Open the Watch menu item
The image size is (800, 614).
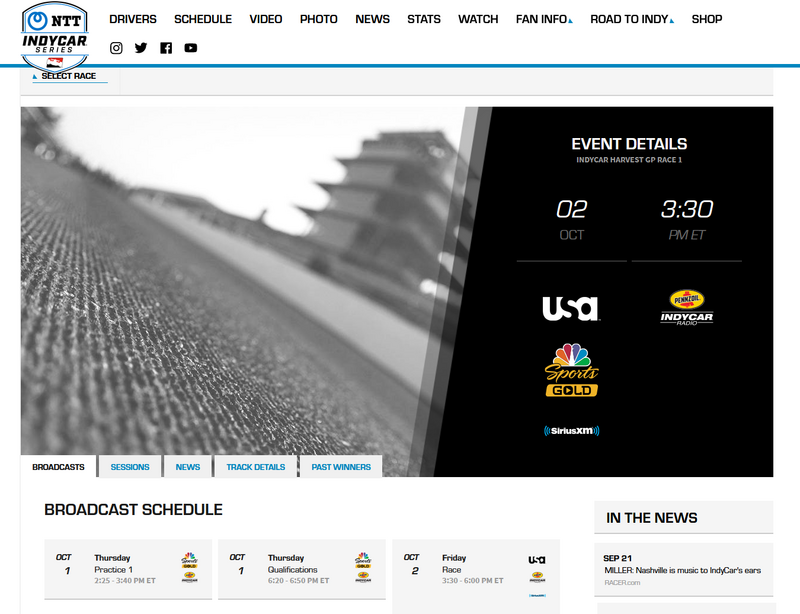click(478, 19)
